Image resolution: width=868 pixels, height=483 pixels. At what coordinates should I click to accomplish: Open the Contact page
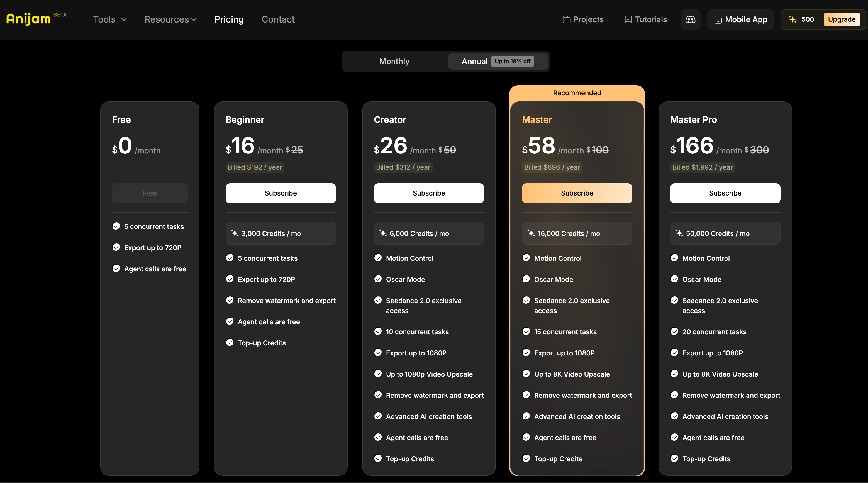pos(278,19)
